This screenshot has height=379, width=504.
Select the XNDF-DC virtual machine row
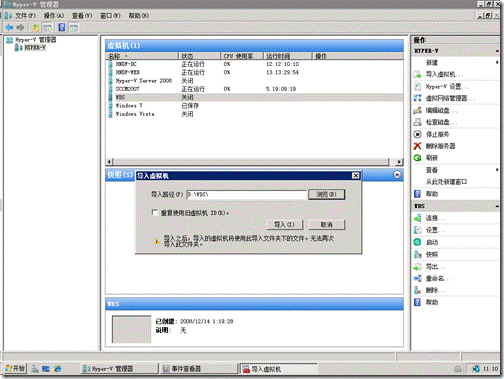point(255,64)
